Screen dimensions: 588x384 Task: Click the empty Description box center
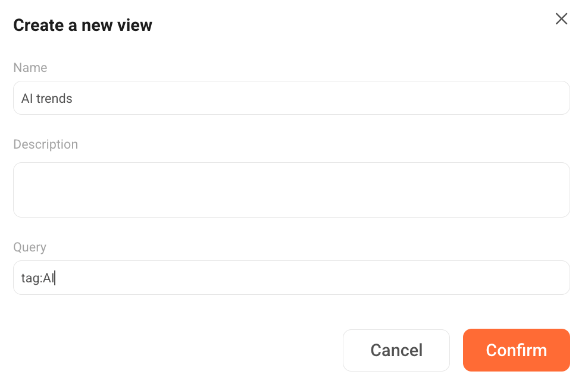tap(292, 190)
